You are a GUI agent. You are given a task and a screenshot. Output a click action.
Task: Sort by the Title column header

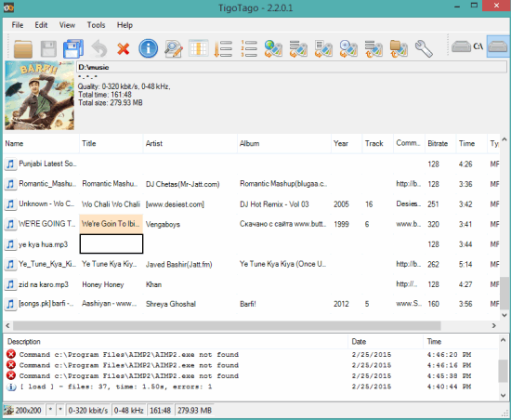coord(111,143)
